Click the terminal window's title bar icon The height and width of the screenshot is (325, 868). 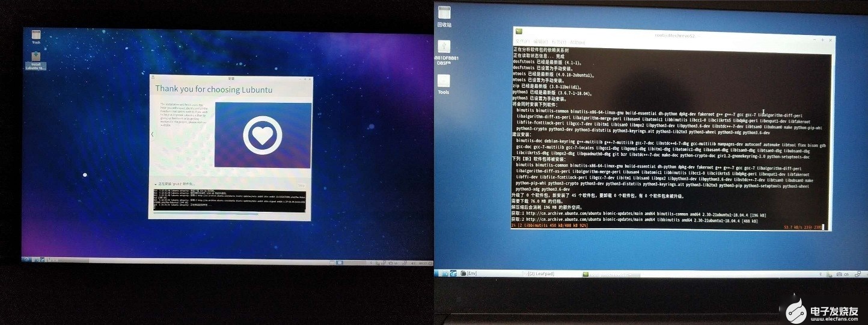pos(519,31)
